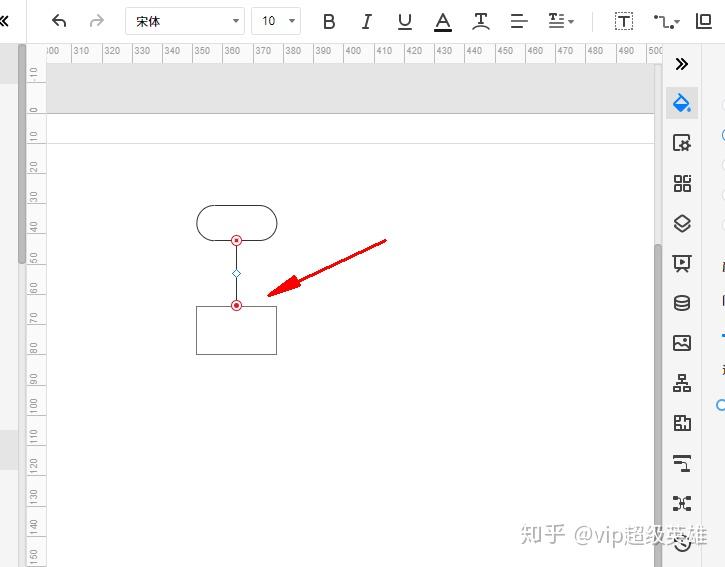Open the Connector tool dropdown

click(x=666, y=22)
